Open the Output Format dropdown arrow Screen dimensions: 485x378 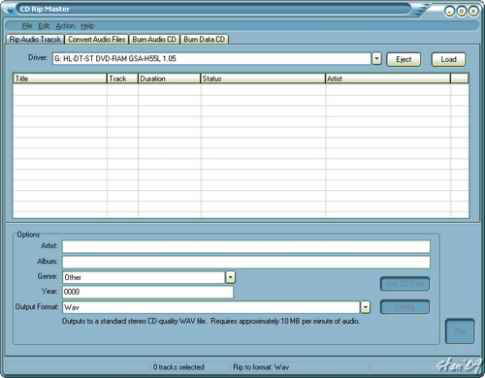(x=365, y=307)
